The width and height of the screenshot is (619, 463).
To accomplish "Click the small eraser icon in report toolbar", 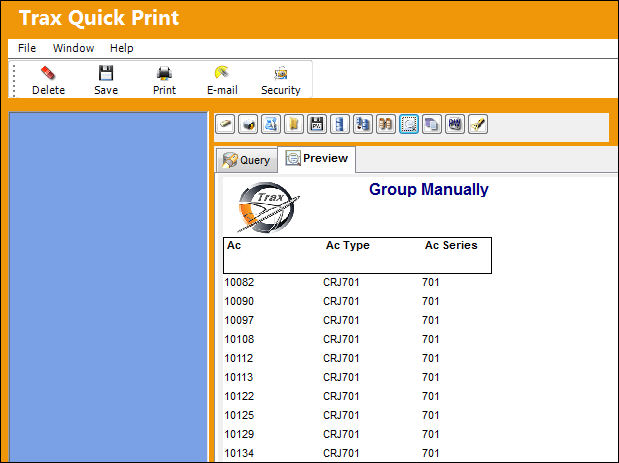I will pyautogui.click(x=225, y=124).
